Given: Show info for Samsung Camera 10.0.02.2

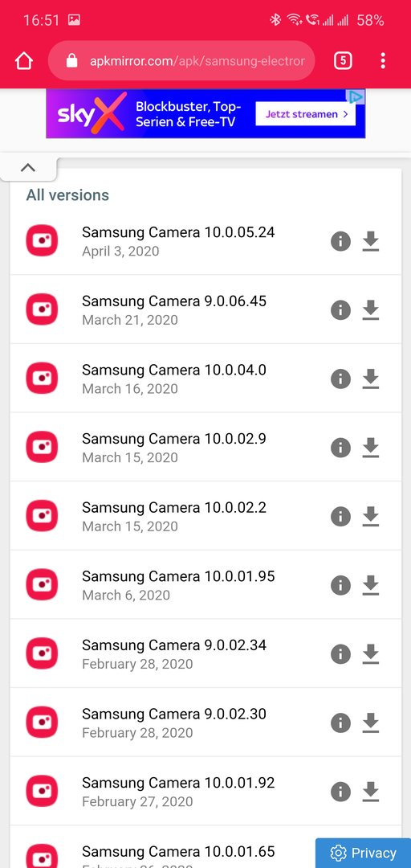Looking at the screenshot, I should [x=340, y=517].
